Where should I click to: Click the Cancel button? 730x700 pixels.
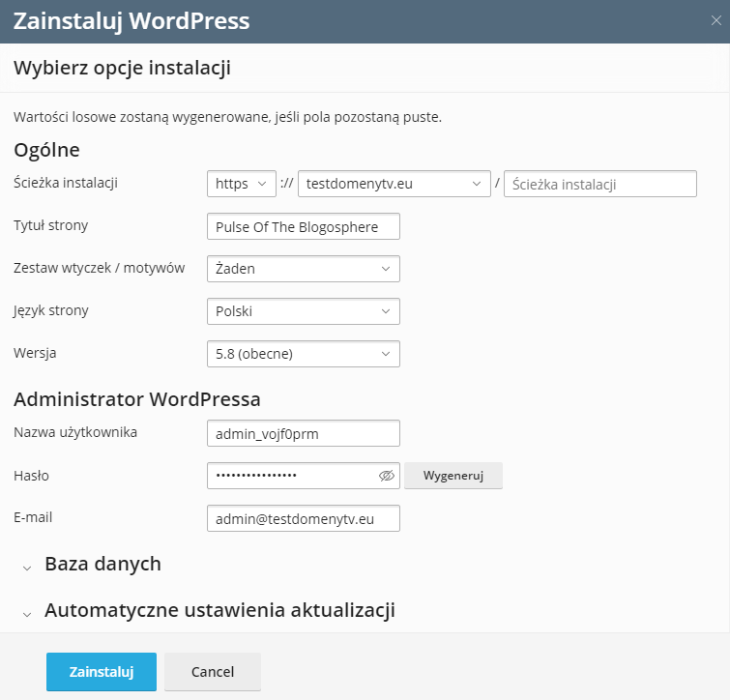pos(213,672)
